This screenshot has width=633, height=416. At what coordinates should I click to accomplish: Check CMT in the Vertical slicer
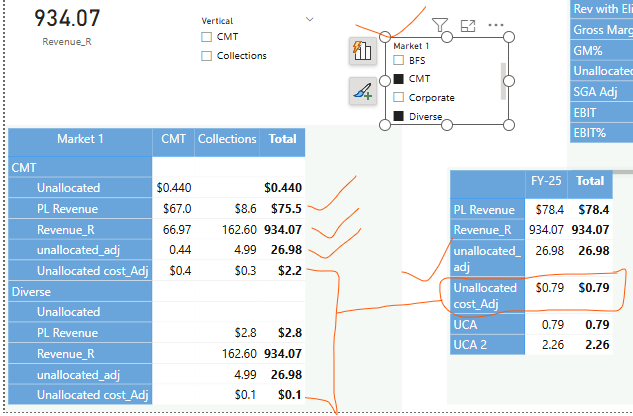206,37
